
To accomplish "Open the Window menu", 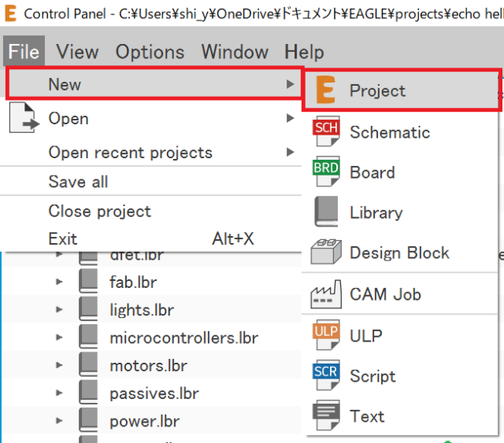I will point(235,51).
